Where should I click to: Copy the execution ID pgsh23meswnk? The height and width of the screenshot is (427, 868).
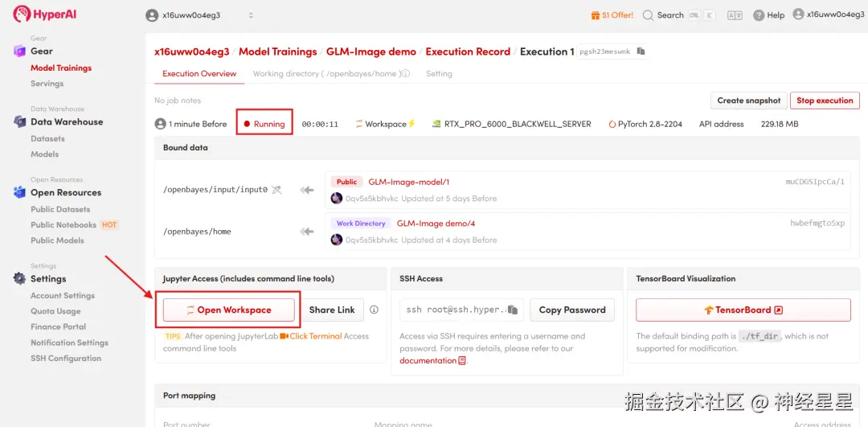point(641,51)
